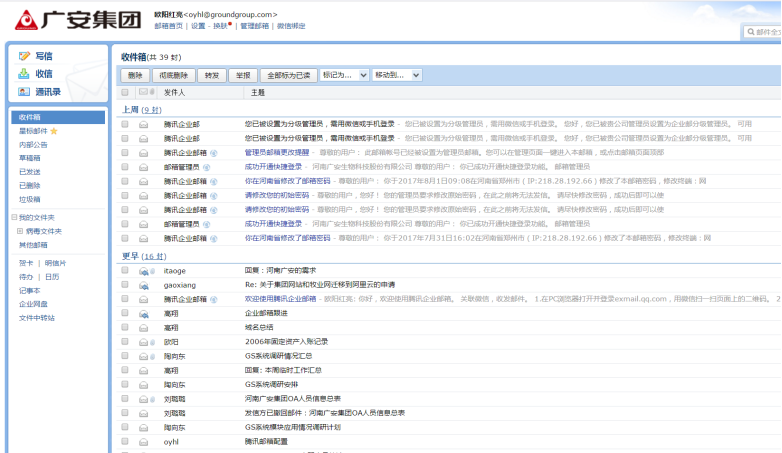Sort by the 主题 column header
Image resolution: width=782 pixels, height=453 pixels.
pos(258,93)
